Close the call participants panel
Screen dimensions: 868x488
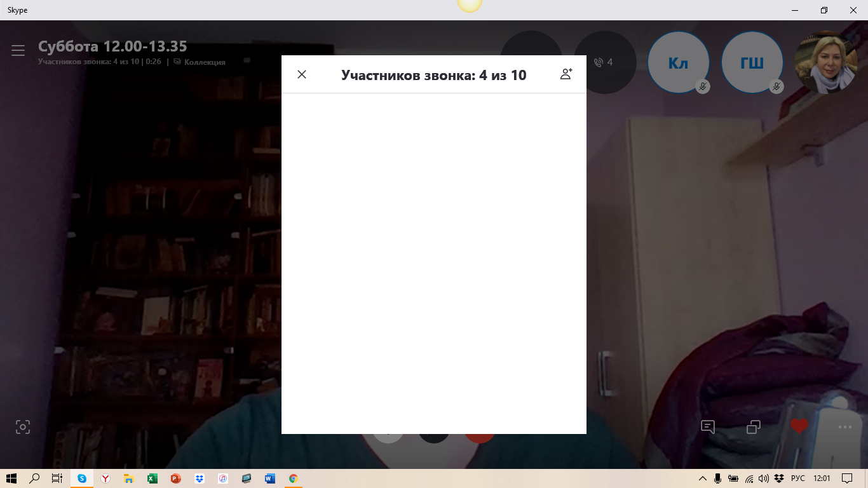pos(302,74)
